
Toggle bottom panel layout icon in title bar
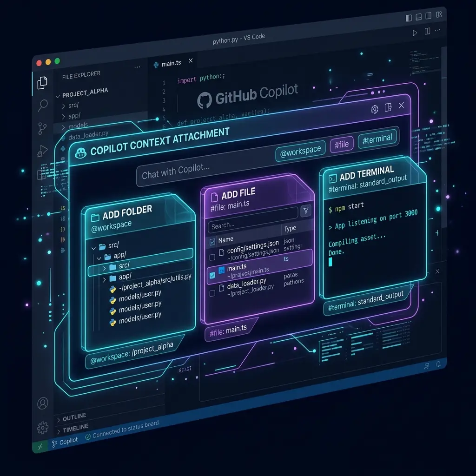tap(418, 17)
